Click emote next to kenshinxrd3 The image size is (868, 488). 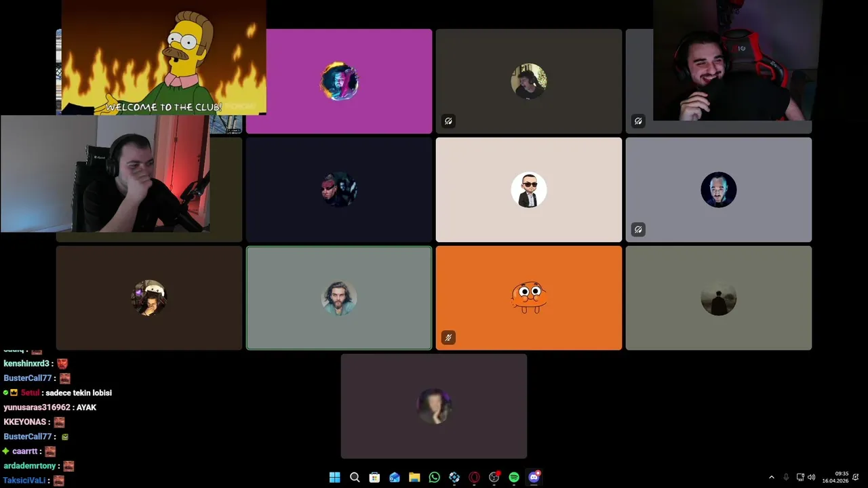62,364
